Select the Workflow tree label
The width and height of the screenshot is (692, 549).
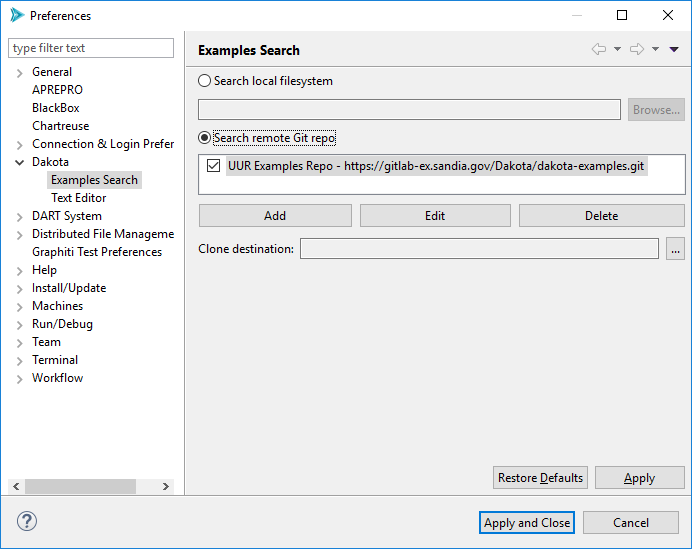pos(57,378)
